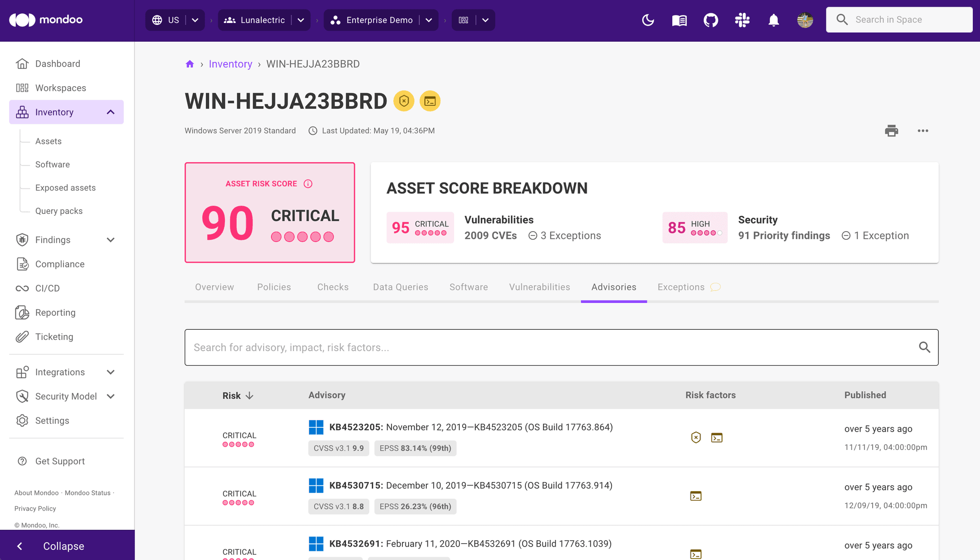
Task: Collapse the Inventory section chevron
Action: pos(111,112)
